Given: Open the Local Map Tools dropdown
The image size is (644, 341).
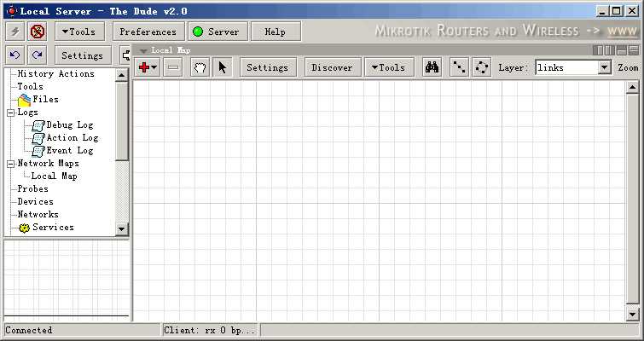Looking at the screenshot, I should click(389, 67).
